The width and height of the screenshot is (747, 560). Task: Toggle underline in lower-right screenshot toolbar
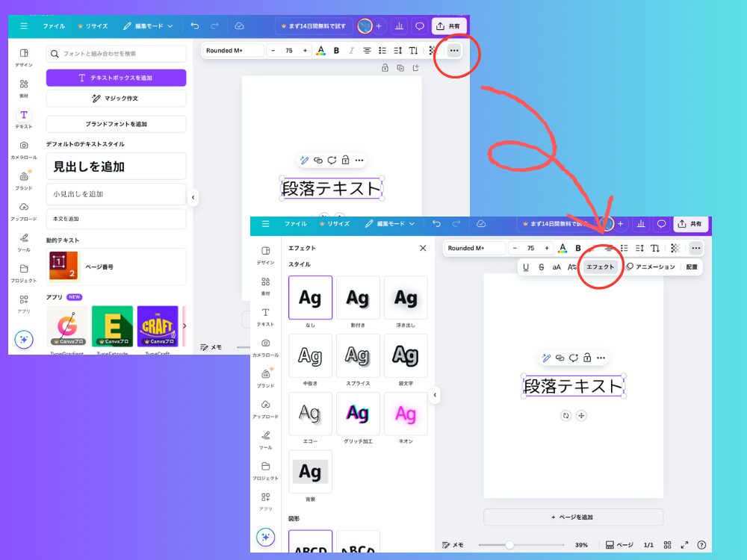[x=526, y=267]
